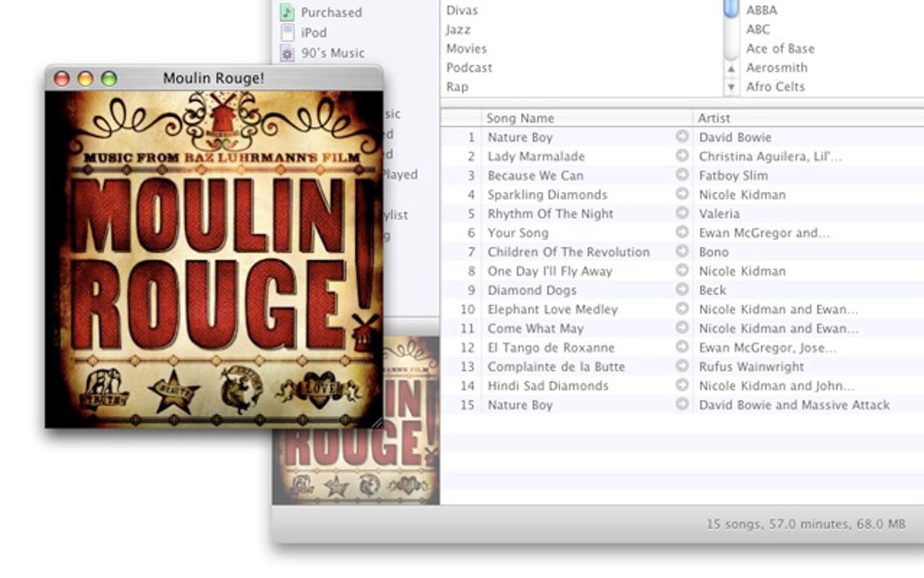
Task: Click arrow icon next to Rhythm Of The Night
Action: [x=682, y=213]
